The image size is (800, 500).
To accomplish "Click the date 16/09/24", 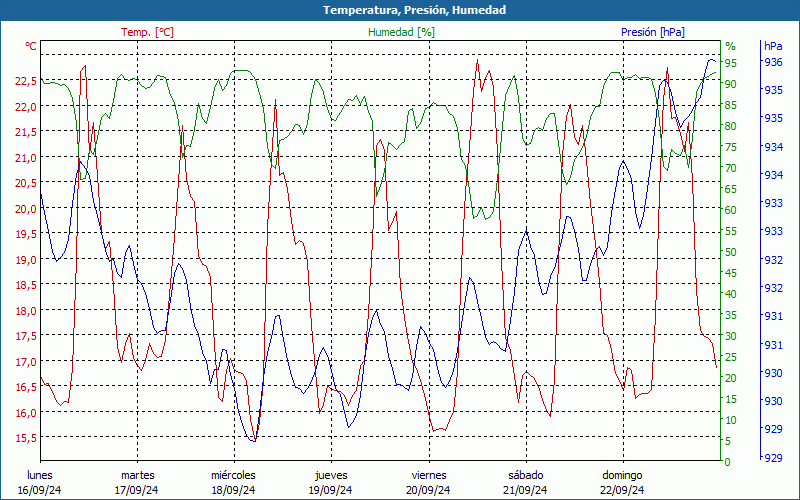I will [40, 490].
